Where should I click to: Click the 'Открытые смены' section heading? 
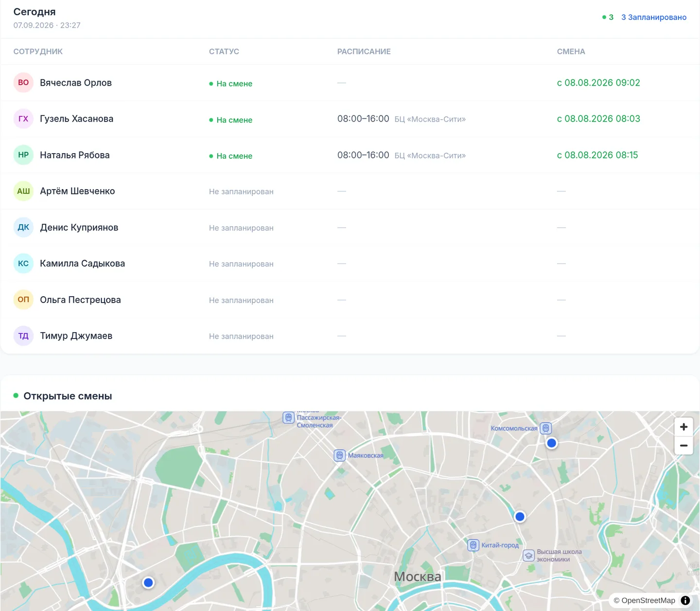click(x=68, y=396)
